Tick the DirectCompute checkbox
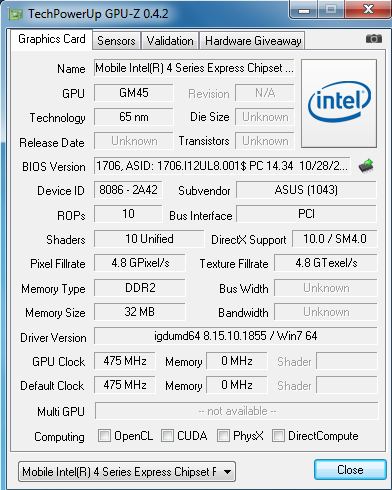 point(278,436)
